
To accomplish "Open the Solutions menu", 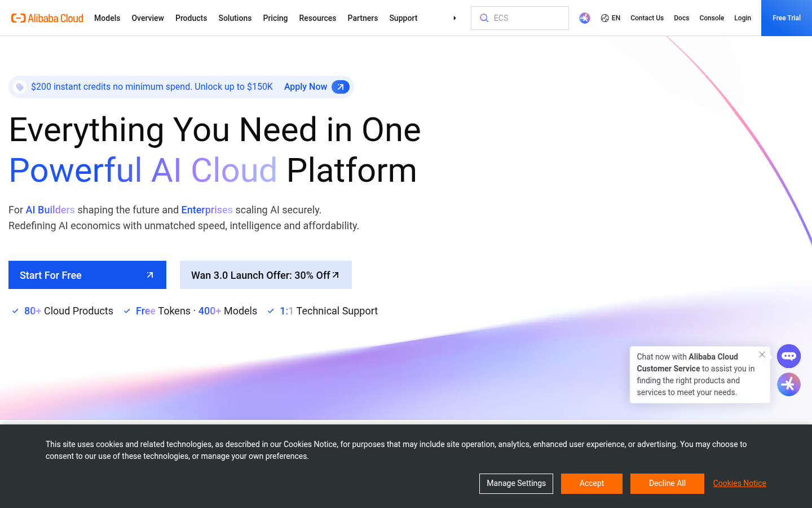I will click(235, 18).
